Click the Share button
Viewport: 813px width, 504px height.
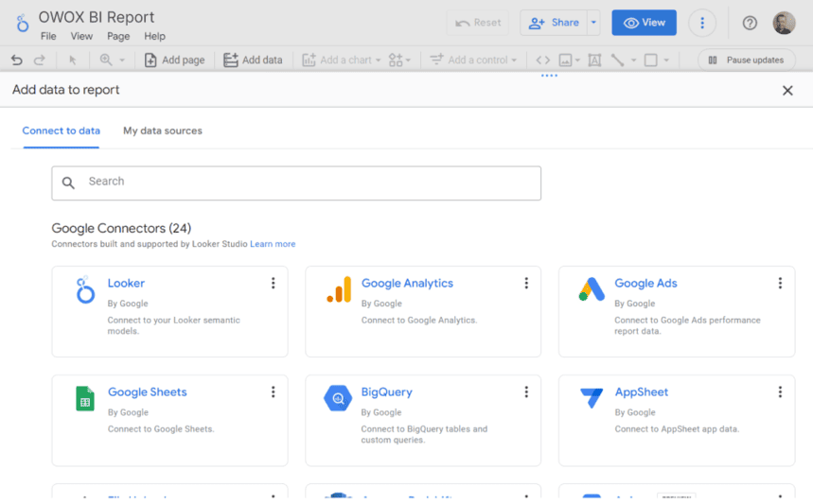[x=554, y=23]
